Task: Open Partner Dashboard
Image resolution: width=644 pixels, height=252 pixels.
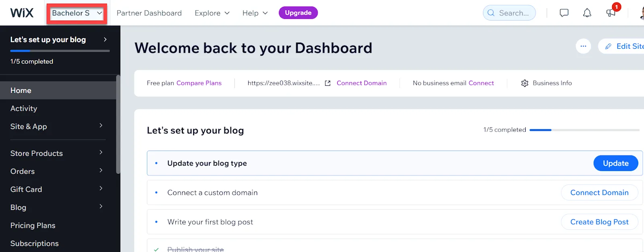Action: click(149, 13)
